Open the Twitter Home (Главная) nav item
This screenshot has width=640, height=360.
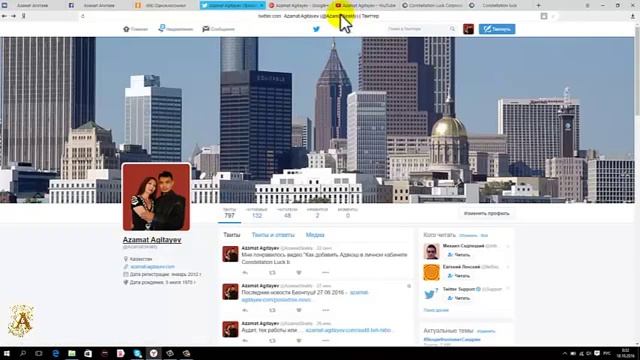(136, 29)
